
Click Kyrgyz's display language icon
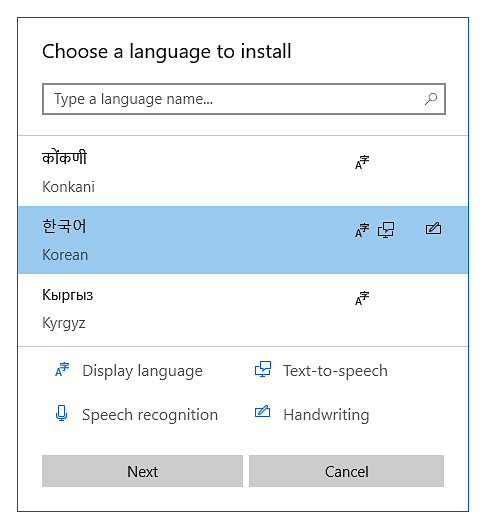tap(362, 298)
